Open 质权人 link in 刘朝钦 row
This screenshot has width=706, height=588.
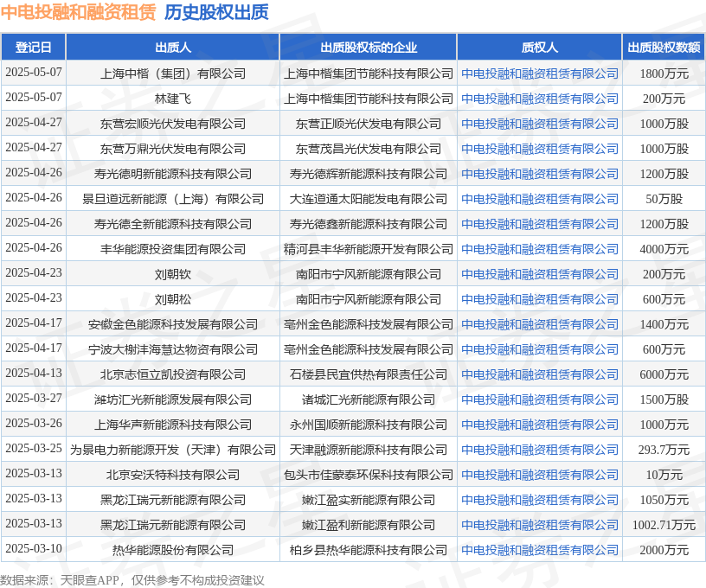pos(539,274)
